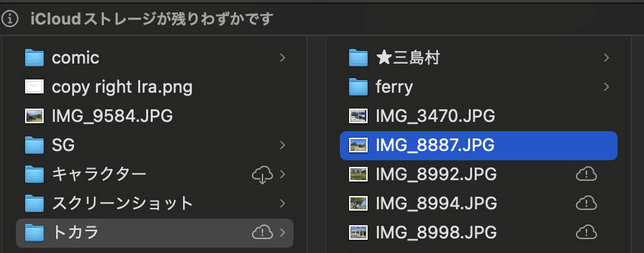Click the highlighted file name IMG_8887.JPG
The height and width of the screenshot is (253, 644).
click(x=435, y=145)
